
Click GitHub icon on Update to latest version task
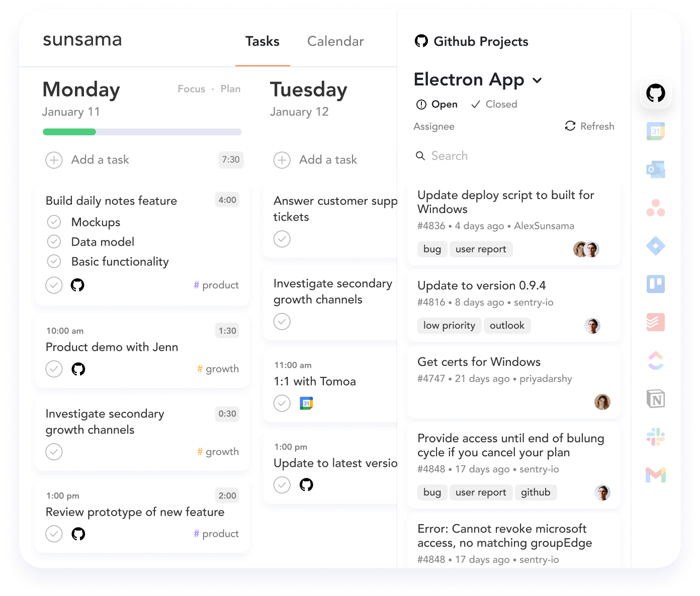point(306,484)
